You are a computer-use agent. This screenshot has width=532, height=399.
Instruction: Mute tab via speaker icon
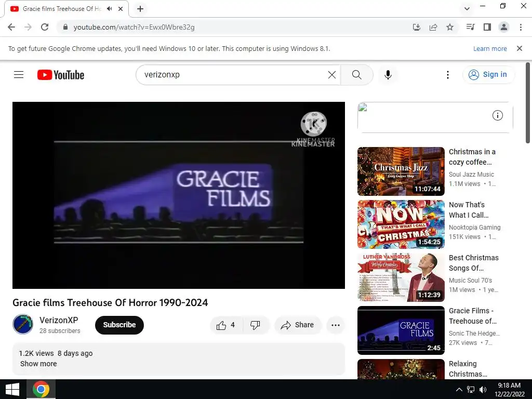[109, 9]
